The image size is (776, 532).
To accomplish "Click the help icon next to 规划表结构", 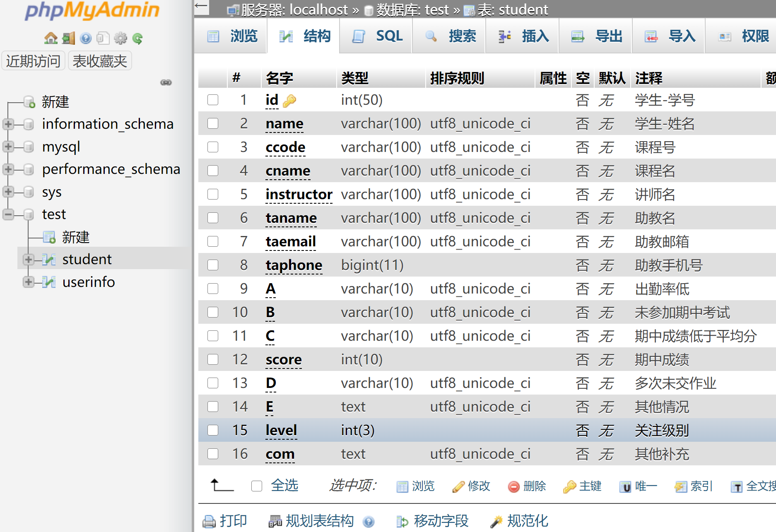I will point(369,522).
